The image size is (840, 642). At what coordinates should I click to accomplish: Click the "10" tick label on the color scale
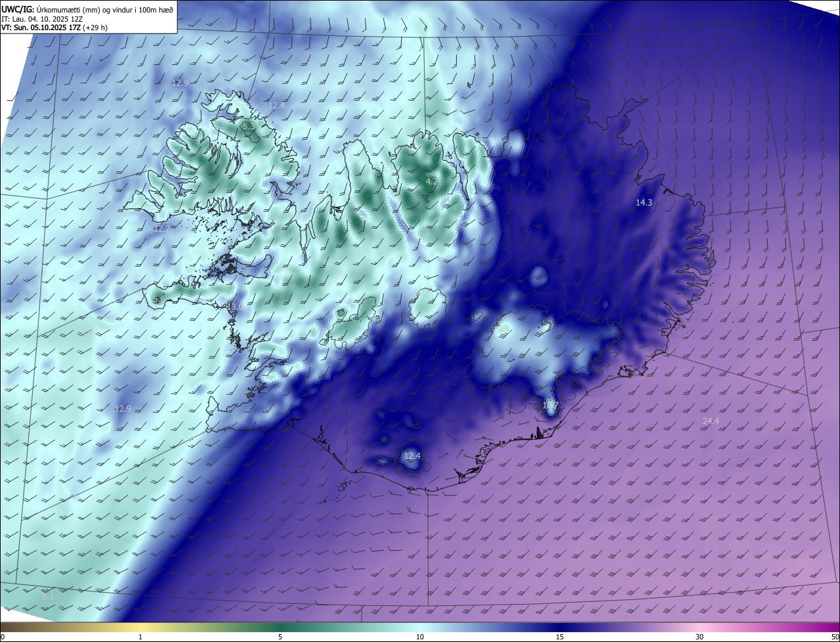[x=420, y=637]
